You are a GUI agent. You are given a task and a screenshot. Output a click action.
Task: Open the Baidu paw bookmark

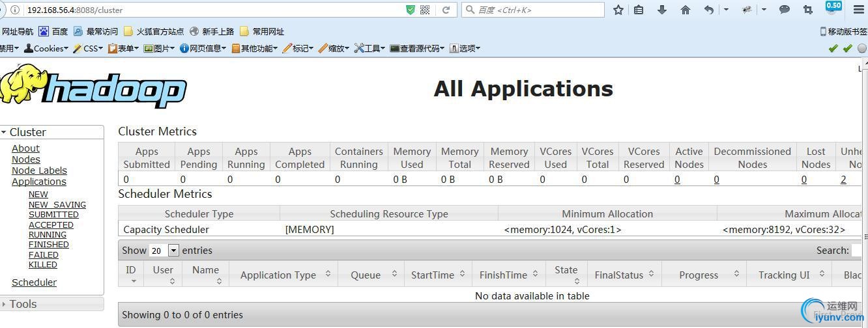pyautogui.click(x=53, y=31)
